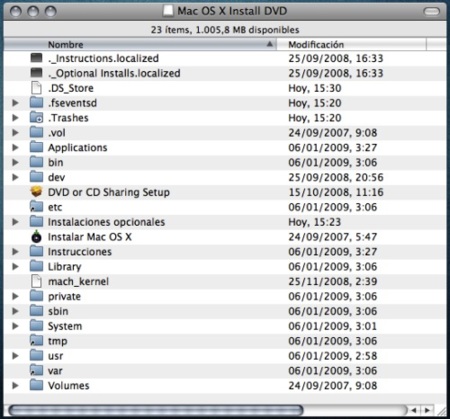Expand the Applications folder disclosure triangle
The width and height of the screenshot is (450, 419).
point(15,147)
